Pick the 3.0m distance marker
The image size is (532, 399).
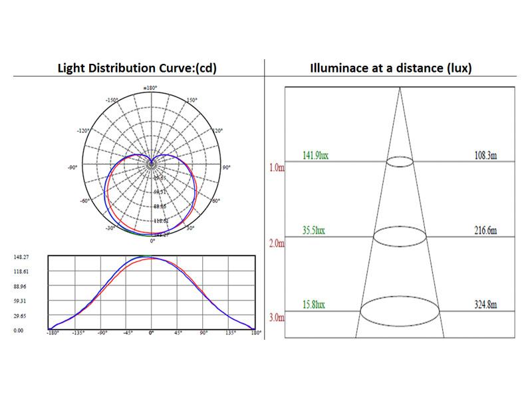click(x=276, y=319)
